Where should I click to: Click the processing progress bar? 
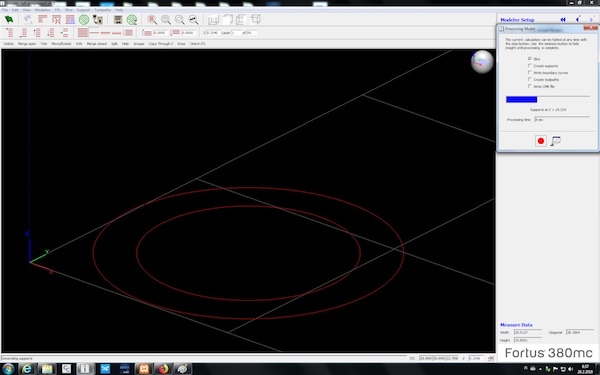tap(548, 99)
